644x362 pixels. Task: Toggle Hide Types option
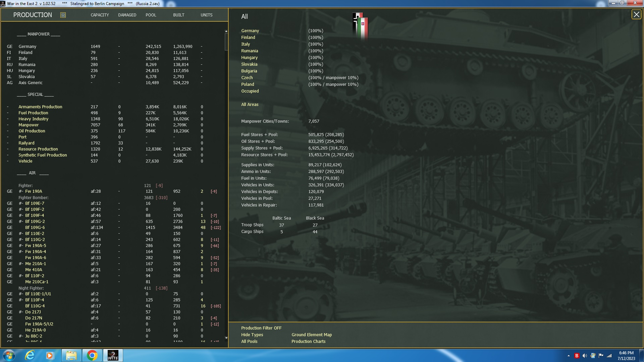click(x=252, y=335)
